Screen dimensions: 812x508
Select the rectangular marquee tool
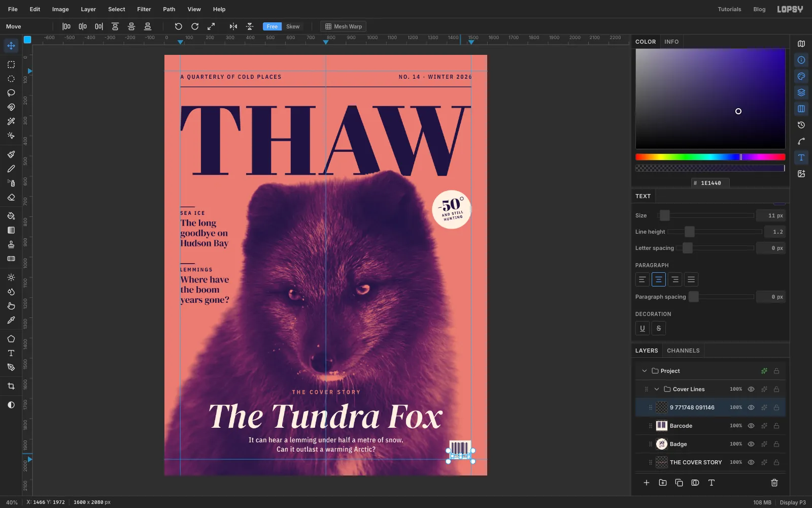11,65
